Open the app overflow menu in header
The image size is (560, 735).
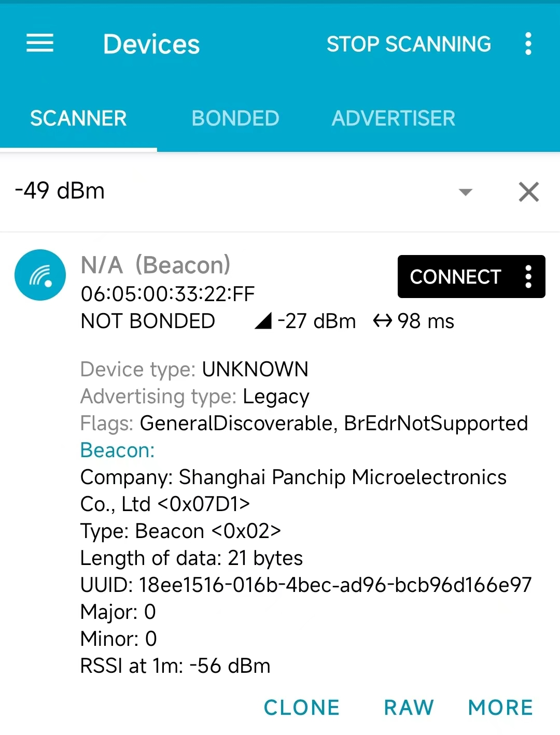point(528,44)
